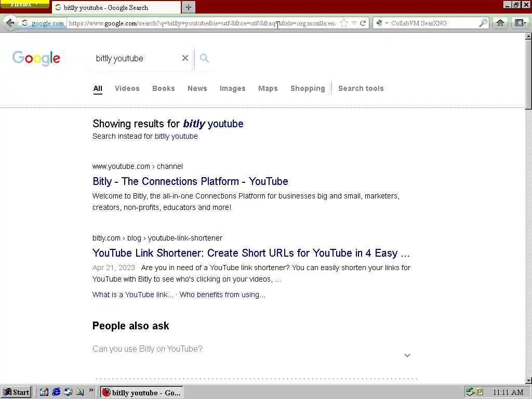
Task: Click the 11:11 AM clock
Action: coord(508,393)
